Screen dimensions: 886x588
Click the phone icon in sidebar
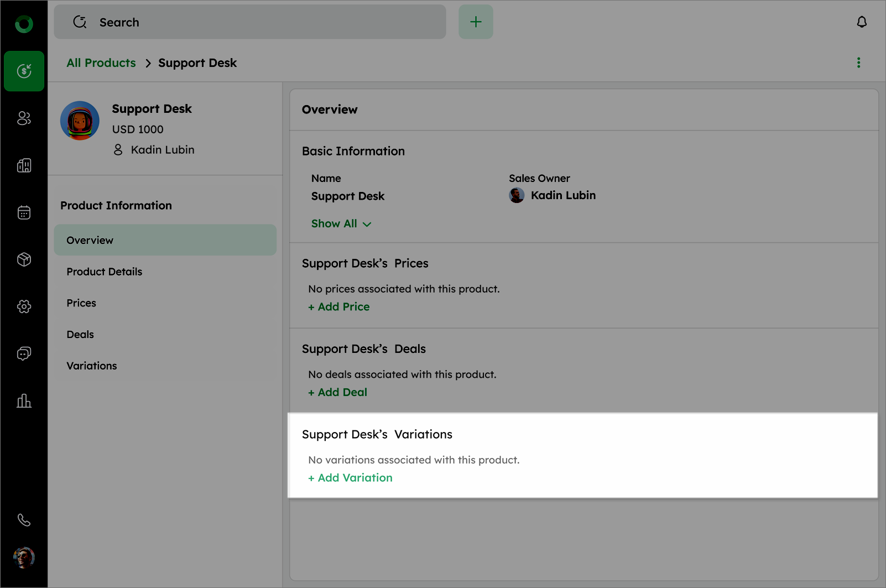pyautogui.click(x=24, y=520)
